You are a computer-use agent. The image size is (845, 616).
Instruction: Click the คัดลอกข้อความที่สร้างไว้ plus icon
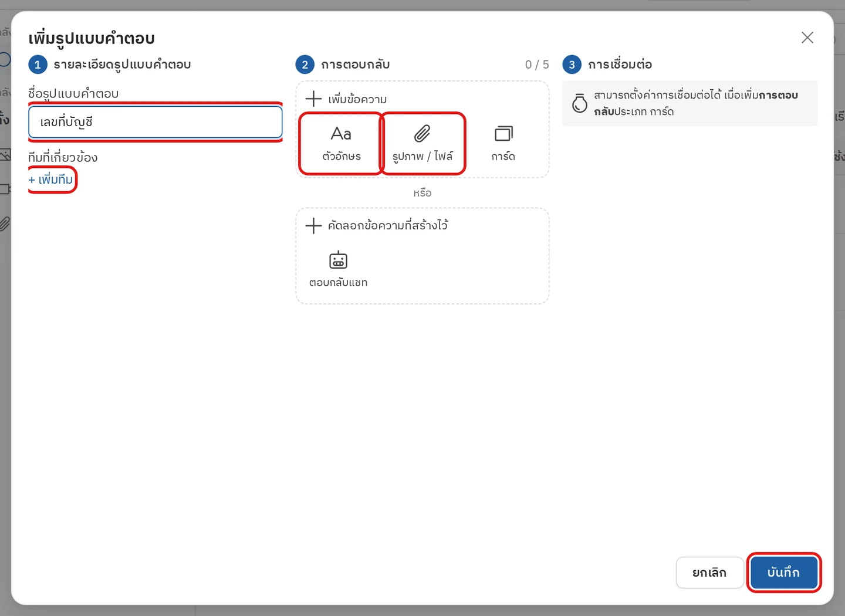(x=314, y=225)
